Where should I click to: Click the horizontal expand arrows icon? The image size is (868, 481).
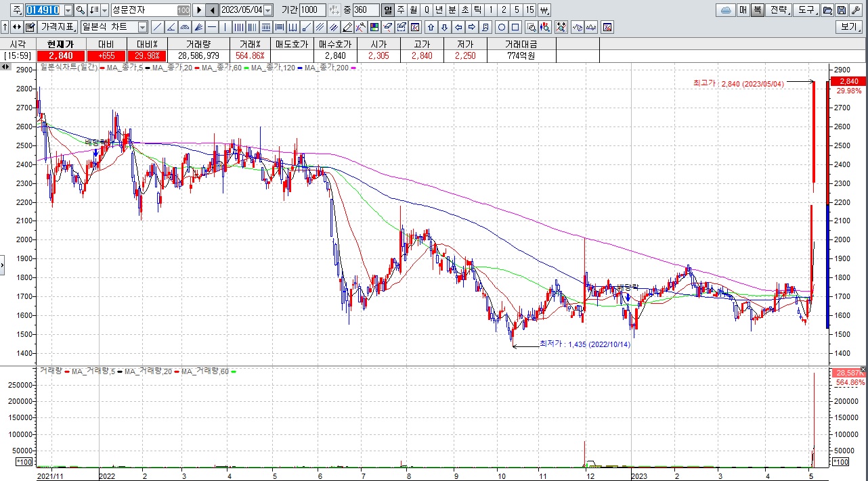pyautogui.click(x=17, y=27)
